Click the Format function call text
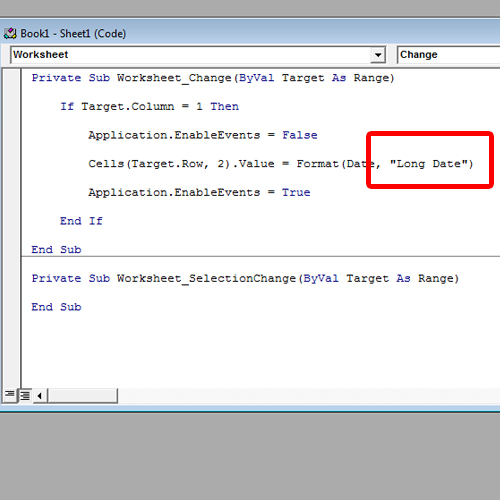 tap(318, 164)
